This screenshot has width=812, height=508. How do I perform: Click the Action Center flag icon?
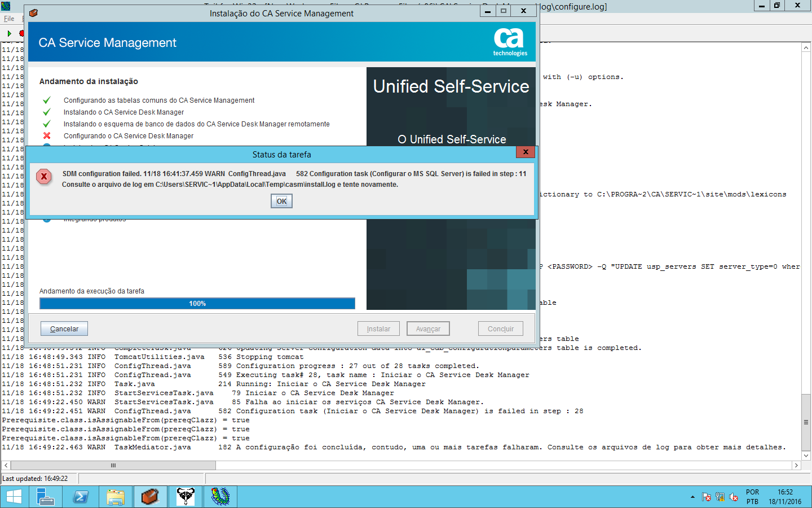pos(706,498)
